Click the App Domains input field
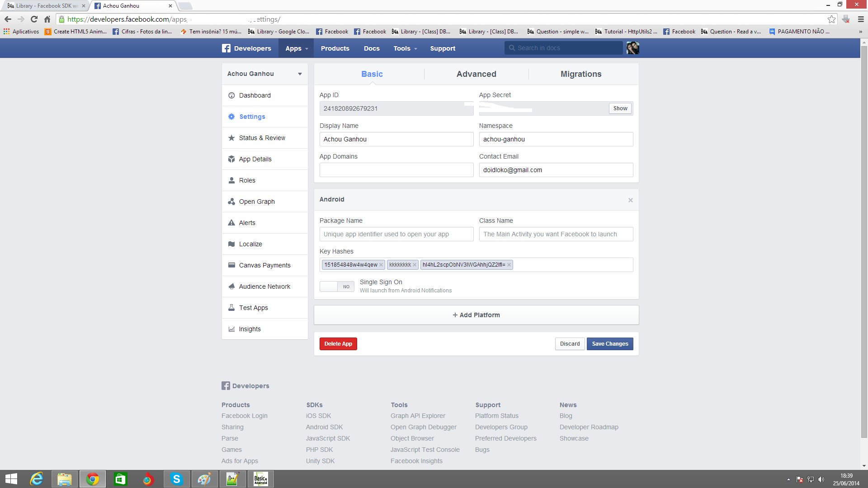Viewport: 868px width, 488px height. (x=396, y=170)
